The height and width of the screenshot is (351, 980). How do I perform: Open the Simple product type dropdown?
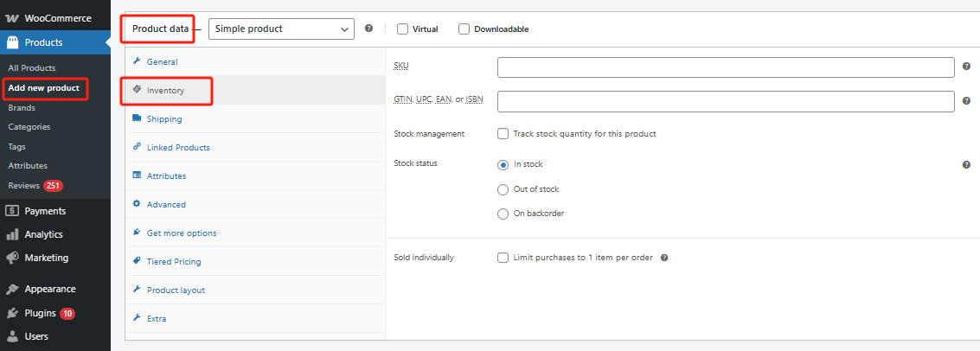point(281,29)
